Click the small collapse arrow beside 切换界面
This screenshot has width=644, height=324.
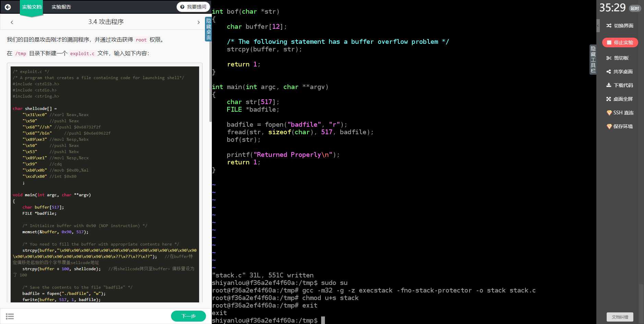(x=598, y=26)
